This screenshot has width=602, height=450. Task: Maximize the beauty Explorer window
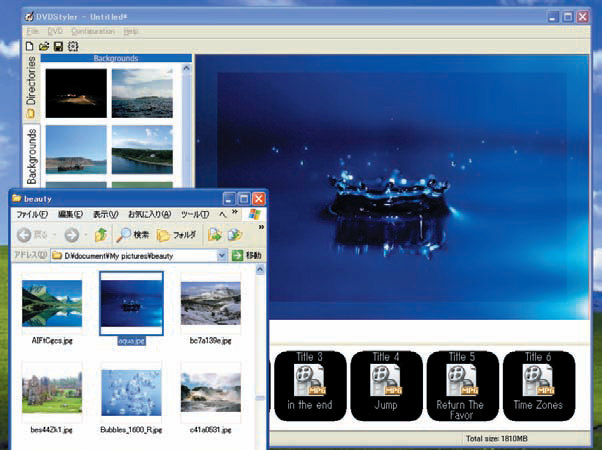244,199
